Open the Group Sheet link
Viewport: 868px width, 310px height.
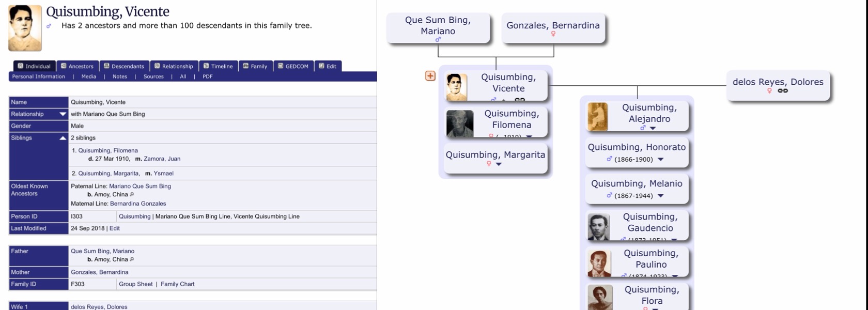point(135,284)
